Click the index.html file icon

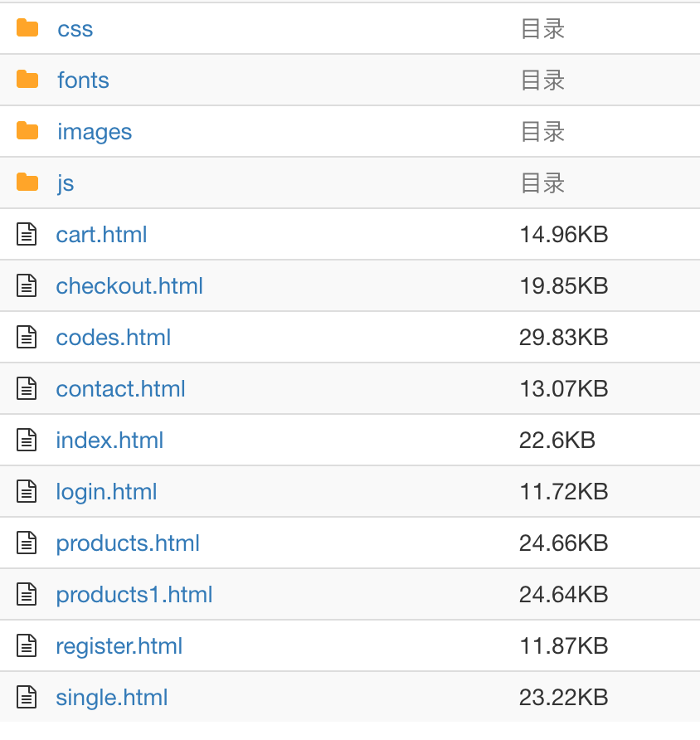[x=27, y=441]
